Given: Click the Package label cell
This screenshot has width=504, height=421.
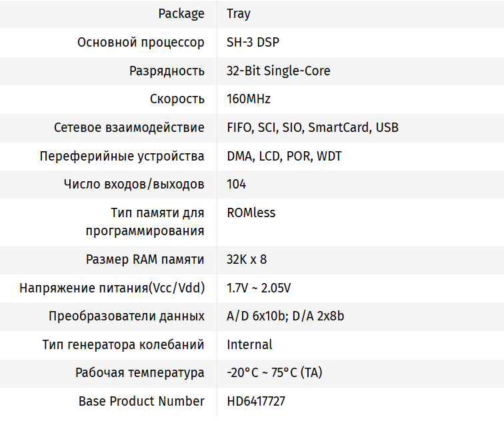Looking at the screenshot, I should (181, 13).
